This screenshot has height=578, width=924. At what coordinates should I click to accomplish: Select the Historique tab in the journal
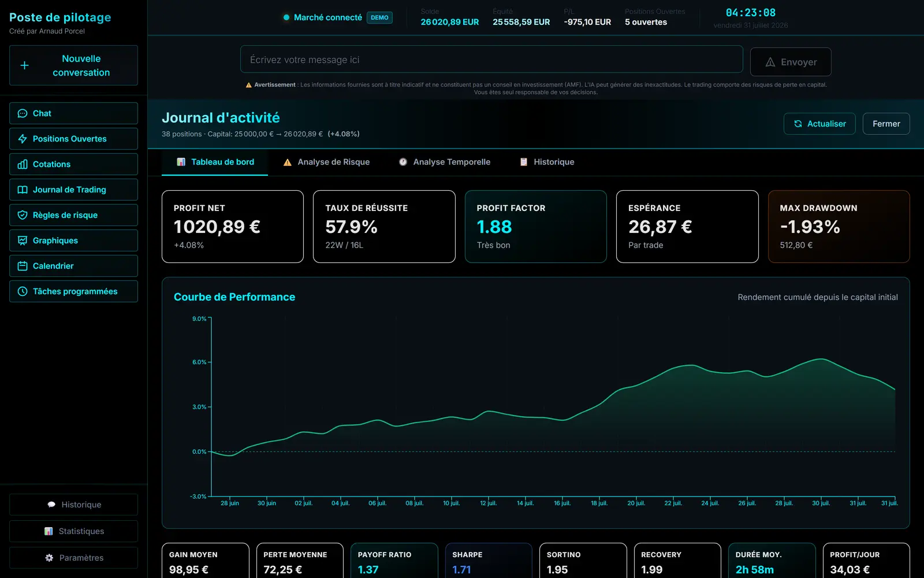click(x=547, y=162)
